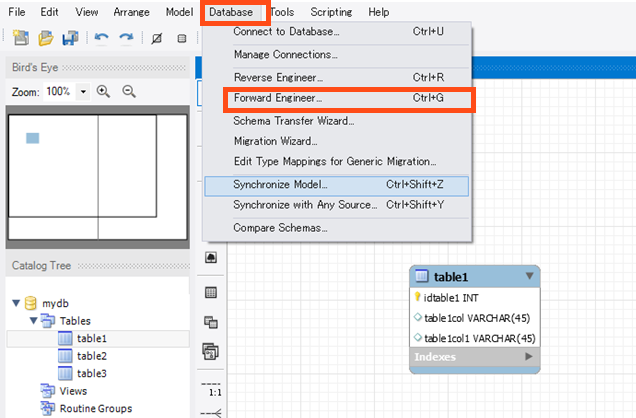Toggle the grid display icon in toolbar

pos(157,39)
